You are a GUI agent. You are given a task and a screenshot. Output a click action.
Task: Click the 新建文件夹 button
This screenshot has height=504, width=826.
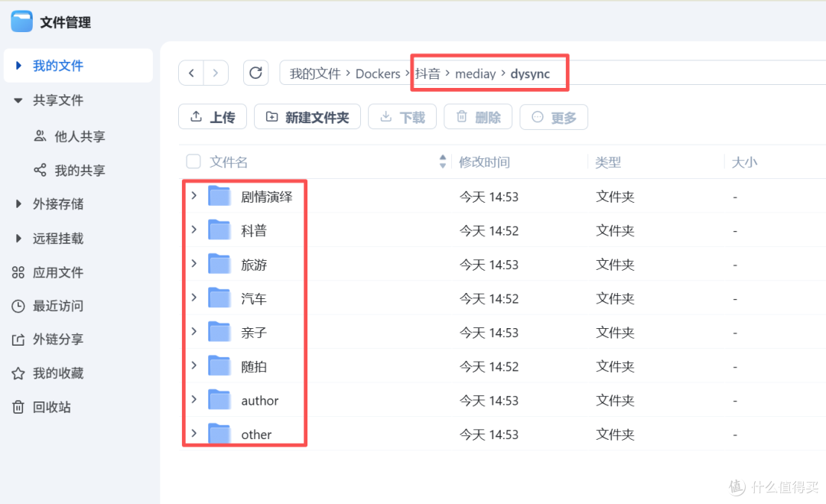click(x=307, y=117)
